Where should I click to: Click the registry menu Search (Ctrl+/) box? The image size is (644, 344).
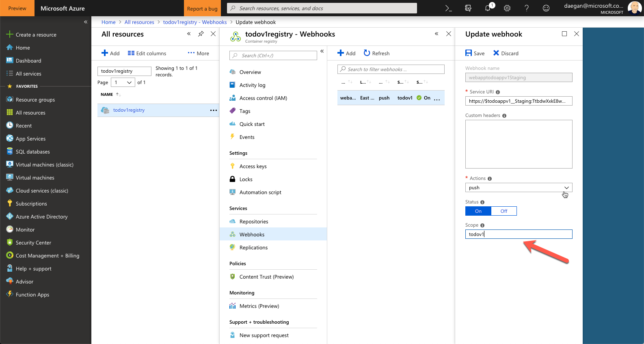[x=273, y=56]
